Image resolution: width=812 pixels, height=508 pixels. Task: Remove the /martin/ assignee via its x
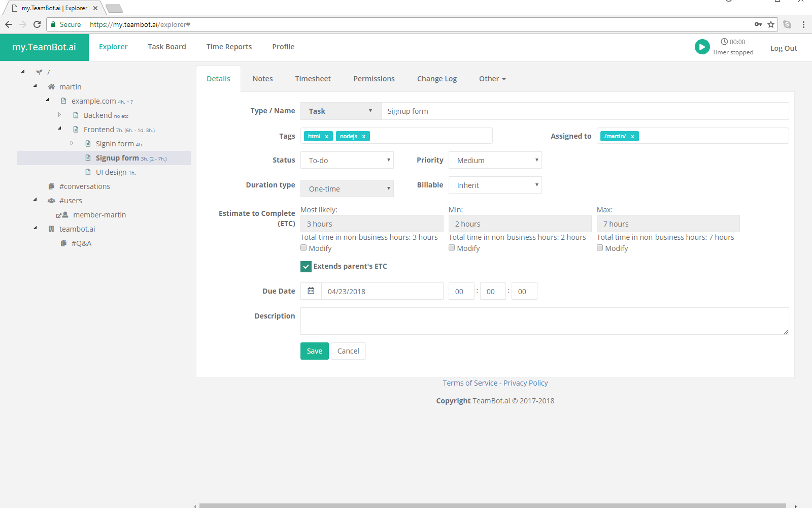(x=632, y=136)
